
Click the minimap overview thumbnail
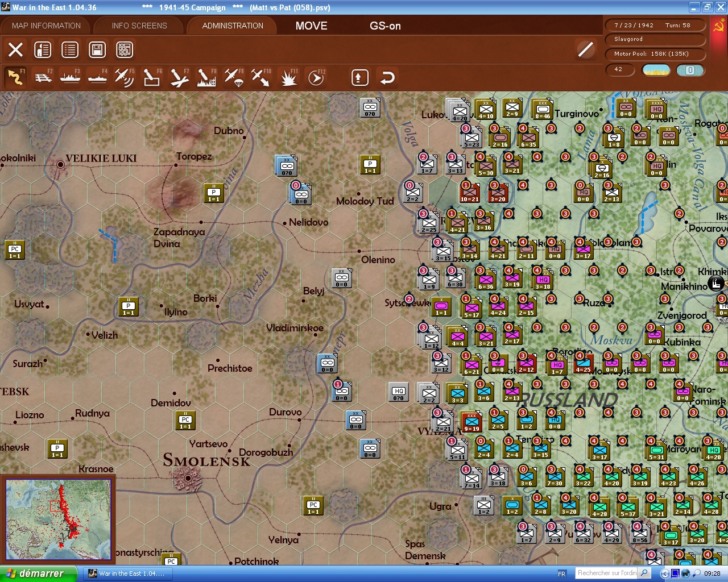[58, 518]
